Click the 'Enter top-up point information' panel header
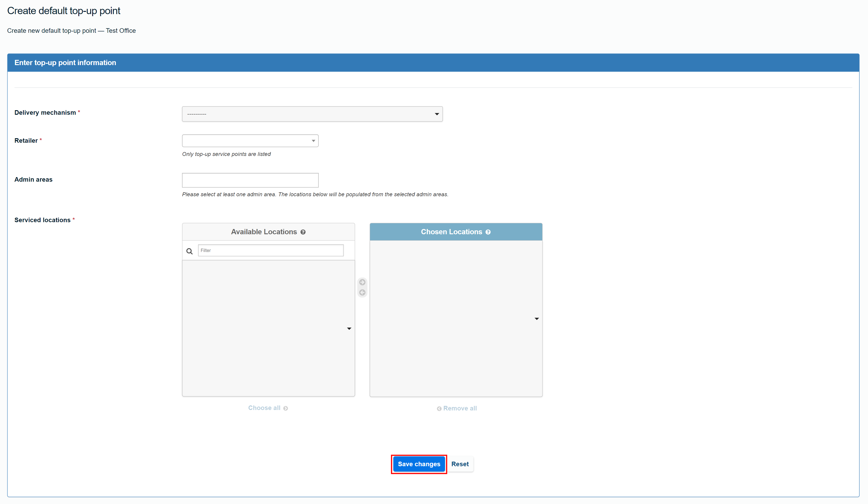The height and width of the screenshot is (504, 868). coord(433,63)
